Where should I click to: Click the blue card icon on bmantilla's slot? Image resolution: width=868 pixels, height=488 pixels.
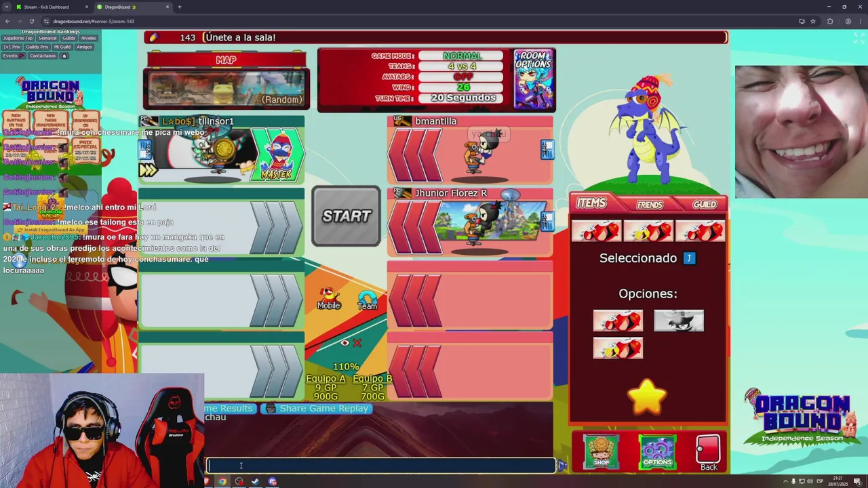pos(547,150)
